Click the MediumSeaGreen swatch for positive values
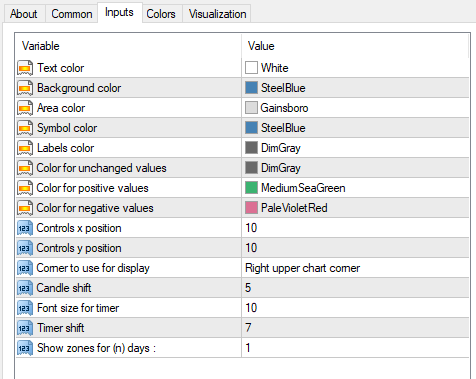 tap(251, 188)
